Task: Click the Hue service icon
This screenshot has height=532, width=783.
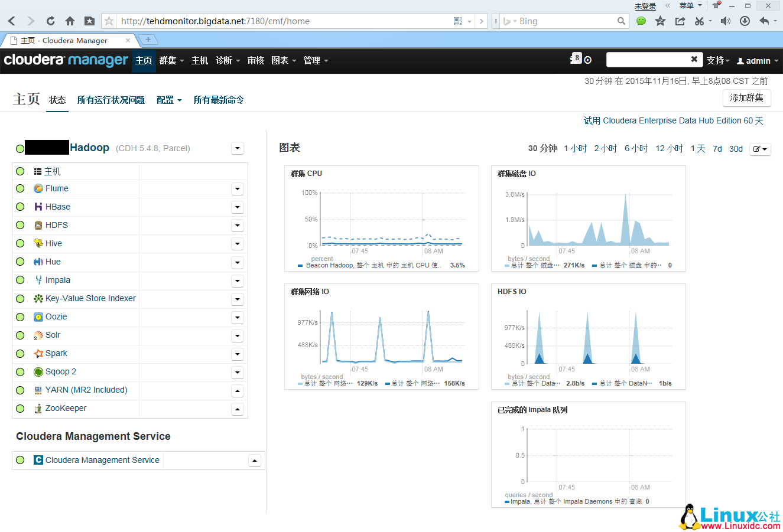Action: pyautogui.click(x=37, y=262)
